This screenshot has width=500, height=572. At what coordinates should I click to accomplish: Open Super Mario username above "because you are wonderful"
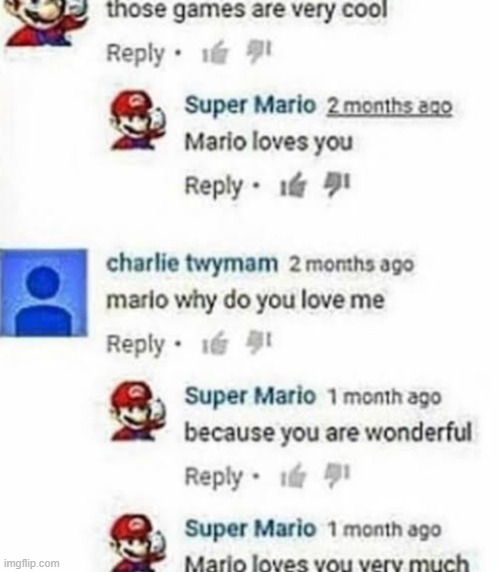click(250, 396)
